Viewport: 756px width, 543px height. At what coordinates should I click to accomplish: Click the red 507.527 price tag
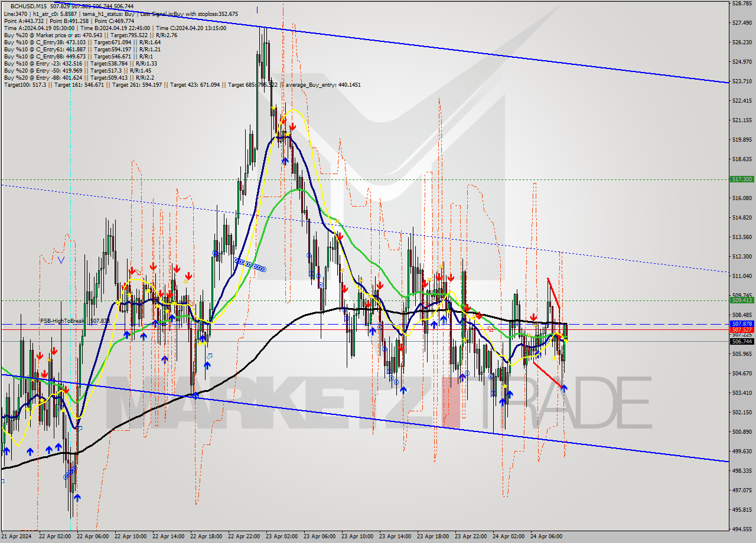(742, 329)
